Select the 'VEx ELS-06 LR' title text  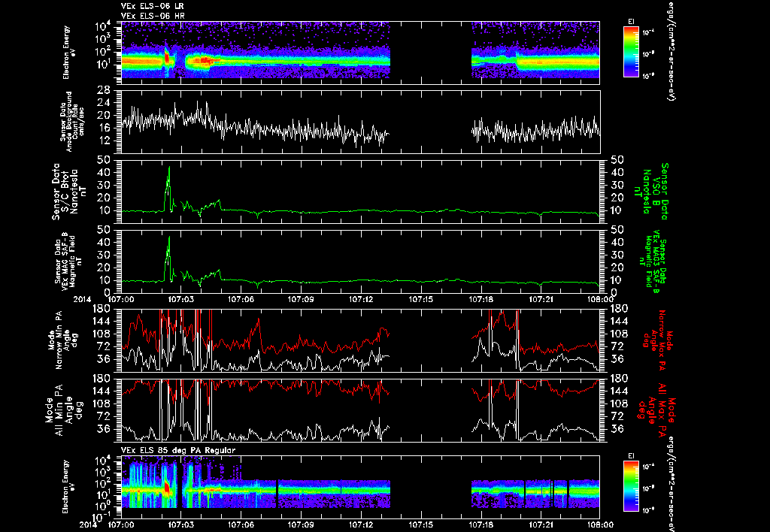point(152,6)
